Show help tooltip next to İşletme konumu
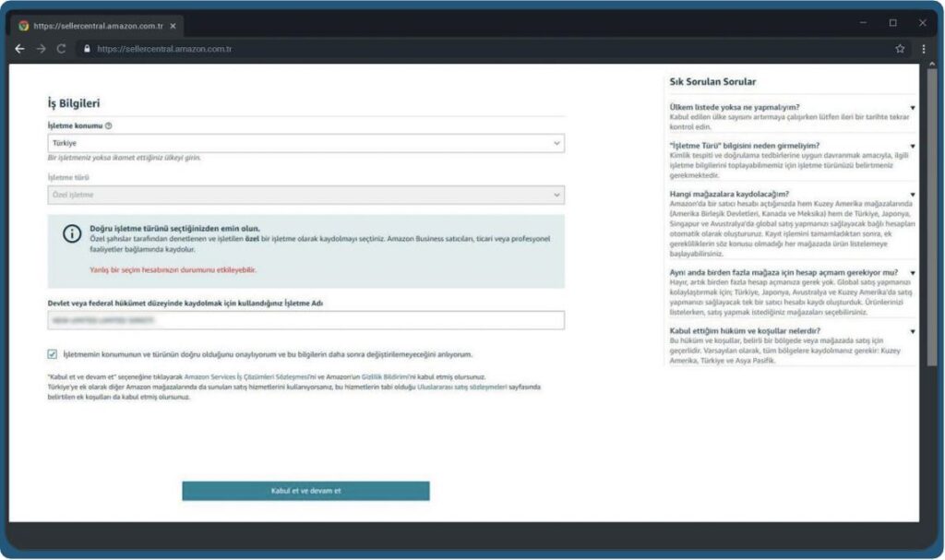The width and height of the screenshot is (945, 560). coord(109,126)
